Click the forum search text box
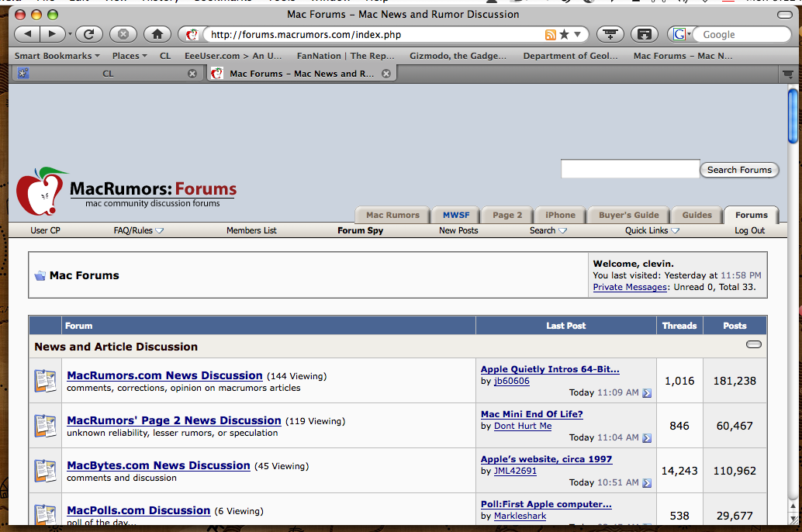The image size is (802, 532). coord(630,169)
